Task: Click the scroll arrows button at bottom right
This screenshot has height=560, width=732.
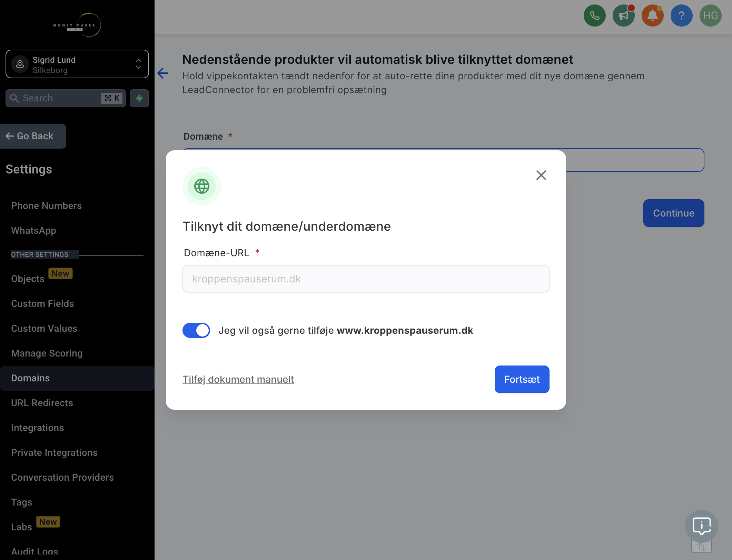Action: click(701, 547)
